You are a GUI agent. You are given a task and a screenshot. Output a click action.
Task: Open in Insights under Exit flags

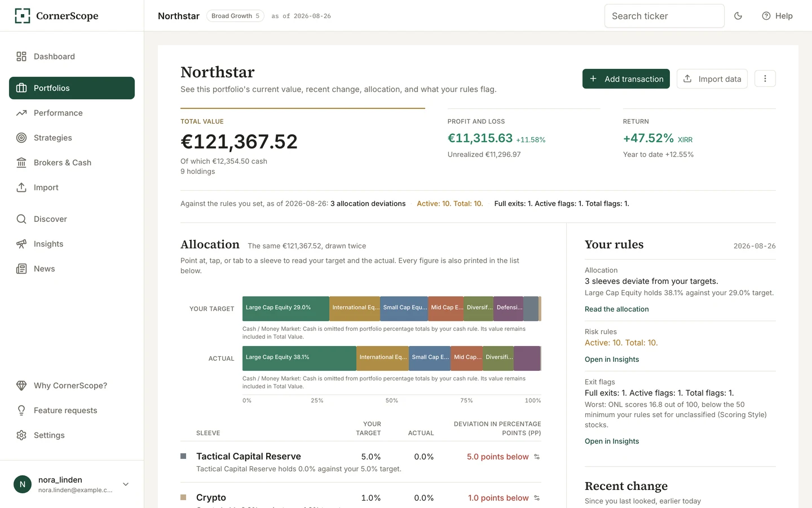click(x=612, y=441)
